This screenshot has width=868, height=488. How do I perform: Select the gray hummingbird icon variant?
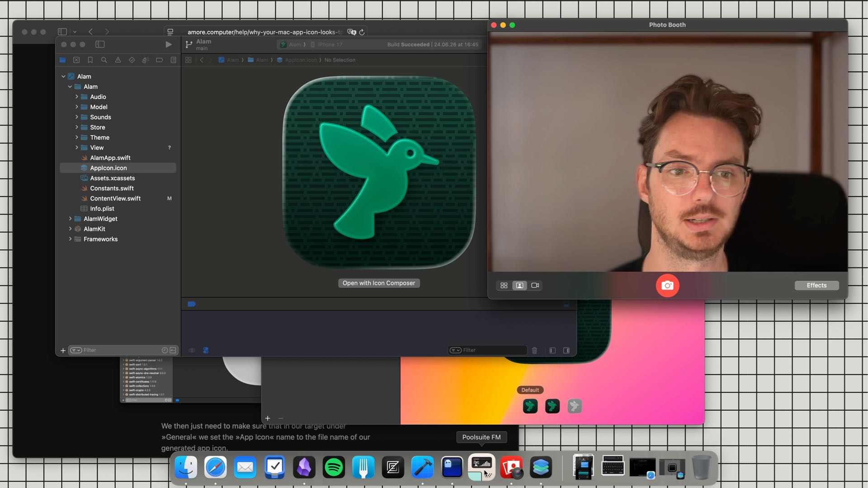tap(575, 406)
